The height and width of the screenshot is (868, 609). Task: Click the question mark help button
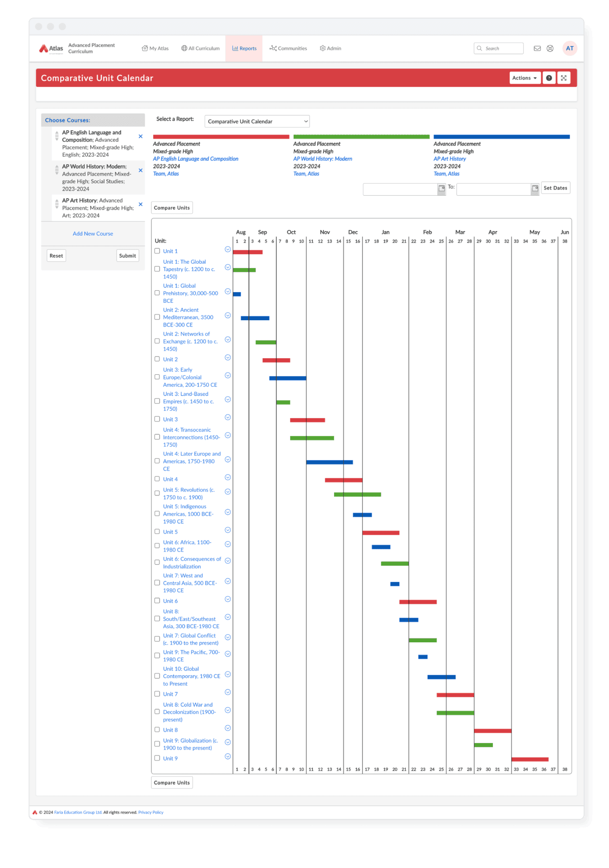click(x=549, y=78)
